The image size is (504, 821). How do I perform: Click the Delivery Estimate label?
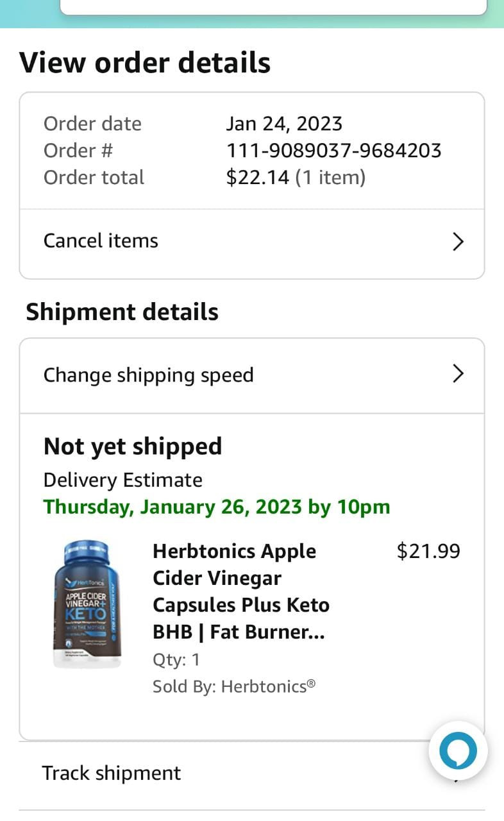tap(122, 480)
